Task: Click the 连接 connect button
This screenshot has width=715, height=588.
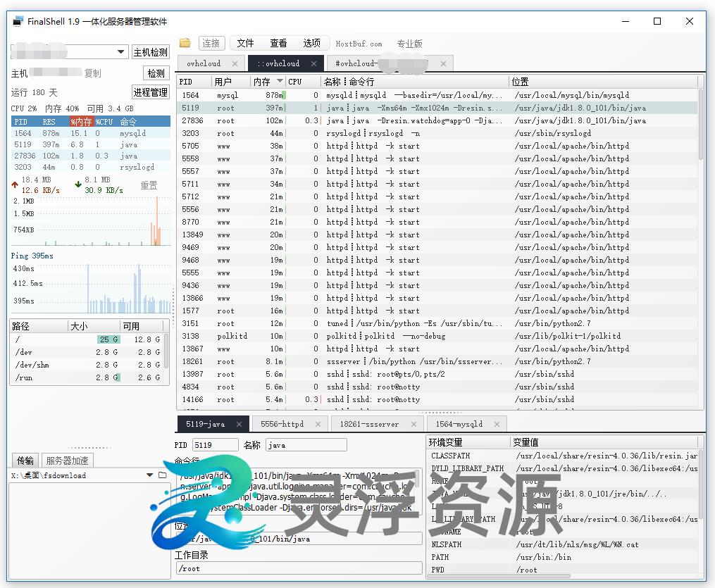Action: click(x=211, y=43)
